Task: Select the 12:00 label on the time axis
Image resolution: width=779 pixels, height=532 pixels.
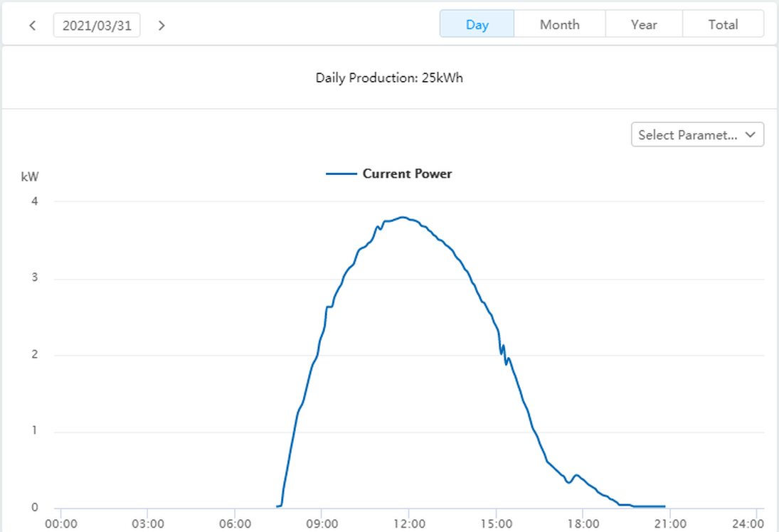Action: [408, 524]
